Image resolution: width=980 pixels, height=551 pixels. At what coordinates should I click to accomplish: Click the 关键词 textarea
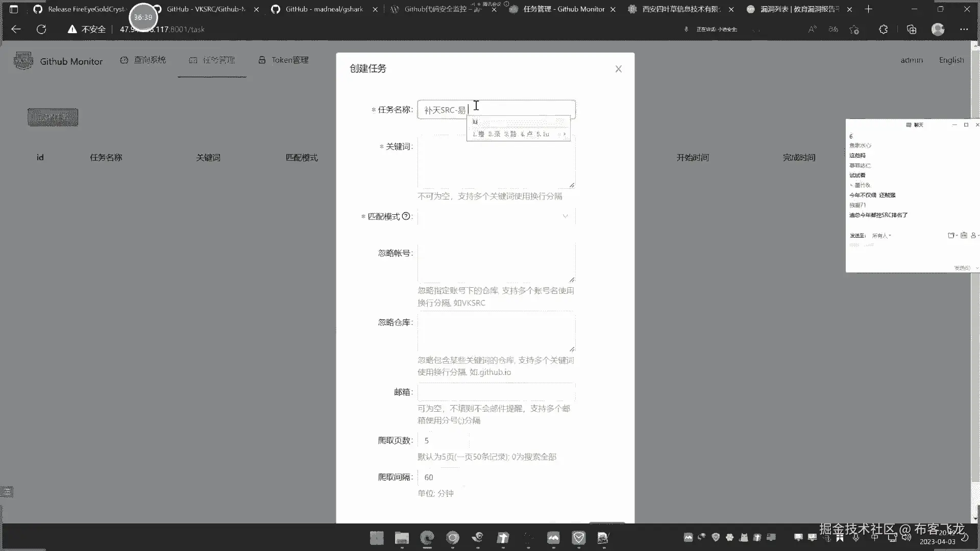tap(496, 162)
